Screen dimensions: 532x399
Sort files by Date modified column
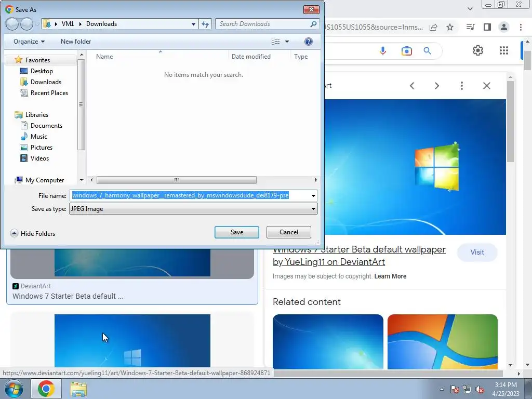[x=251, y=57]
